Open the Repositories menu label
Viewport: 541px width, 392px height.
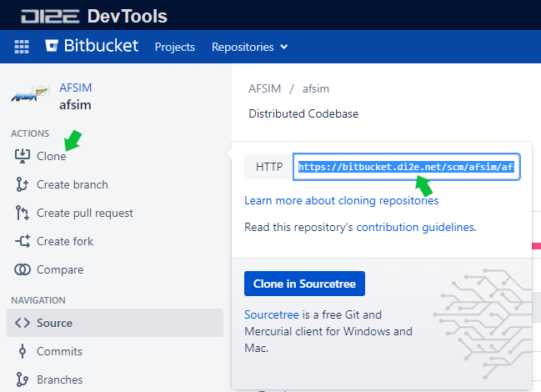click(243, 47)
